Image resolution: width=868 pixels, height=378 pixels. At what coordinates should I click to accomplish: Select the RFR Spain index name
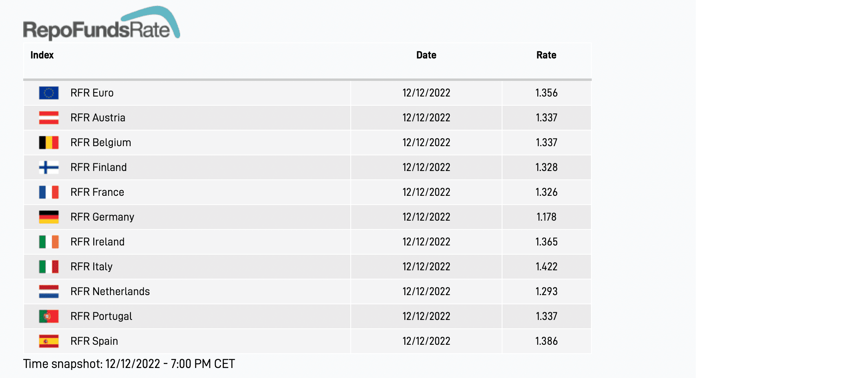coord(94,341)
